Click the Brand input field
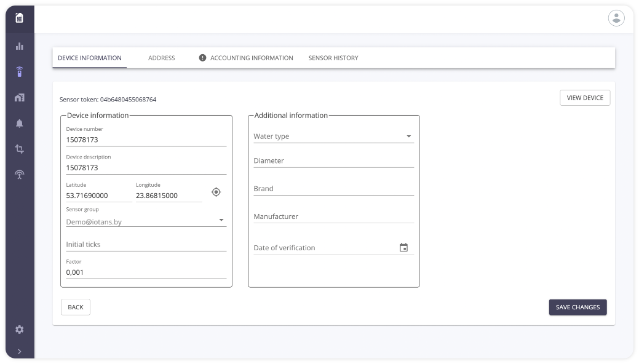Screen dimensions: 639x364 coord(333,189)
